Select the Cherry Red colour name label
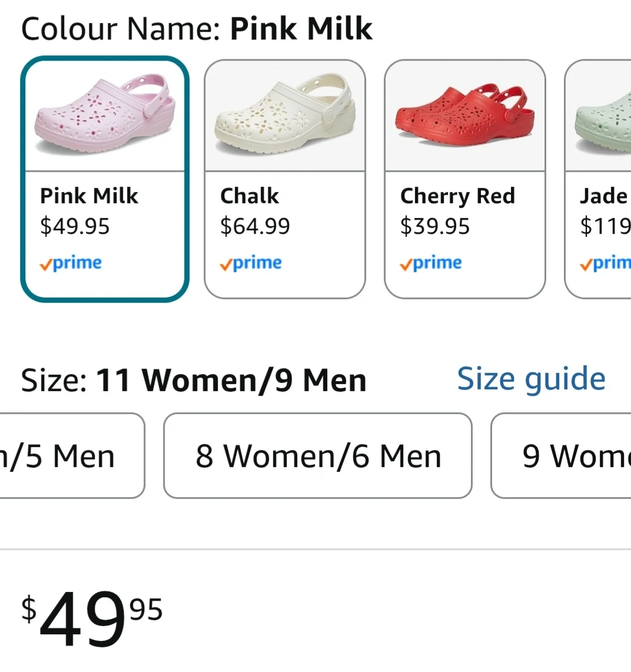The height and width of the screenshot is (672, 631). tap(457, 196)
